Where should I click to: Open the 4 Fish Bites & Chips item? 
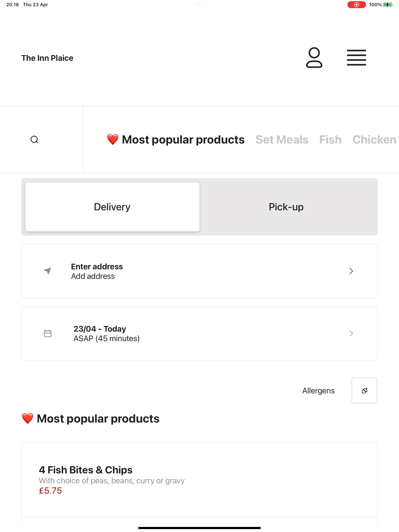[199, 480]
